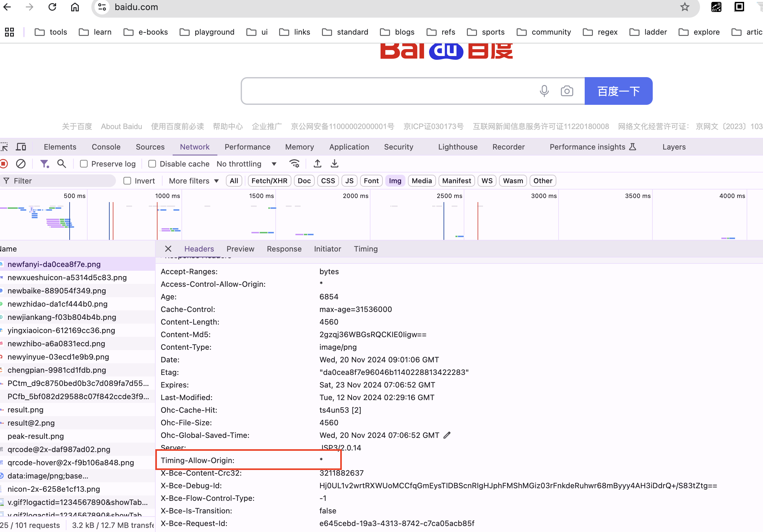This screenshot has height=532, width=763.
Task: Export HAR file with download icon
Action: pyautogui.click(x=334, y=164)
